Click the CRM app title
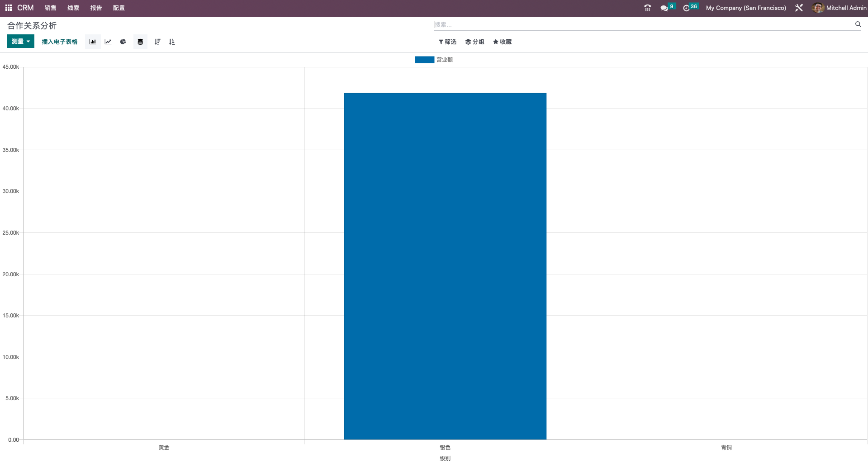Screen dimensions: 868x463 (x=25, y=8)
